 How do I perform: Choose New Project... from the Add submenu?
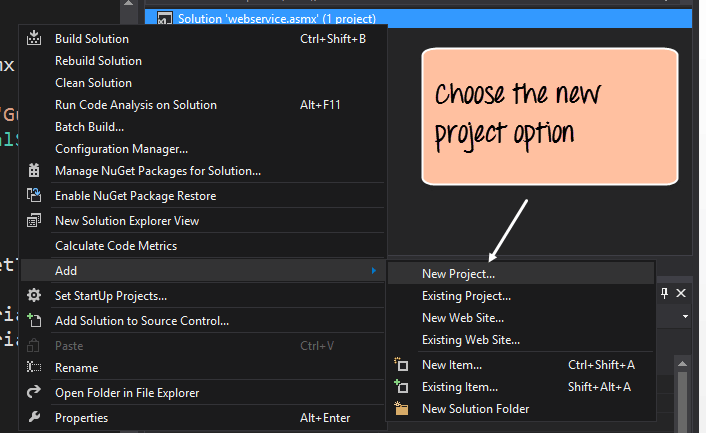pyautogui.click(x=458, y=273)
